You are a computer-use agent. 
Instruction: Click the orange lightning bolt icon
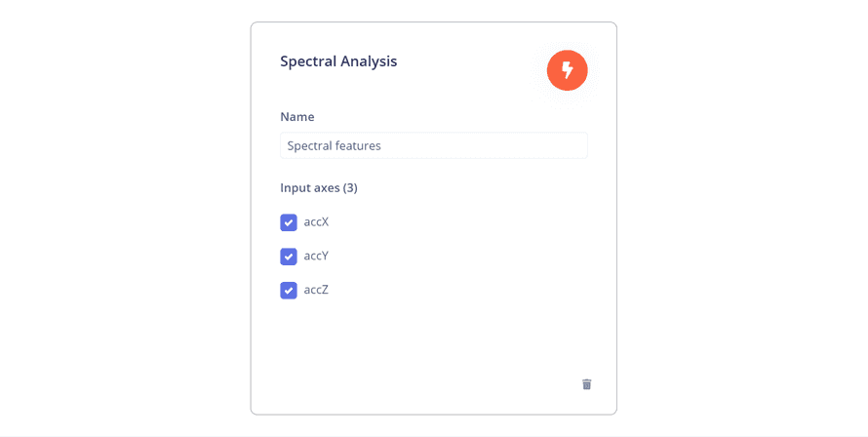(x=567, y=70)
